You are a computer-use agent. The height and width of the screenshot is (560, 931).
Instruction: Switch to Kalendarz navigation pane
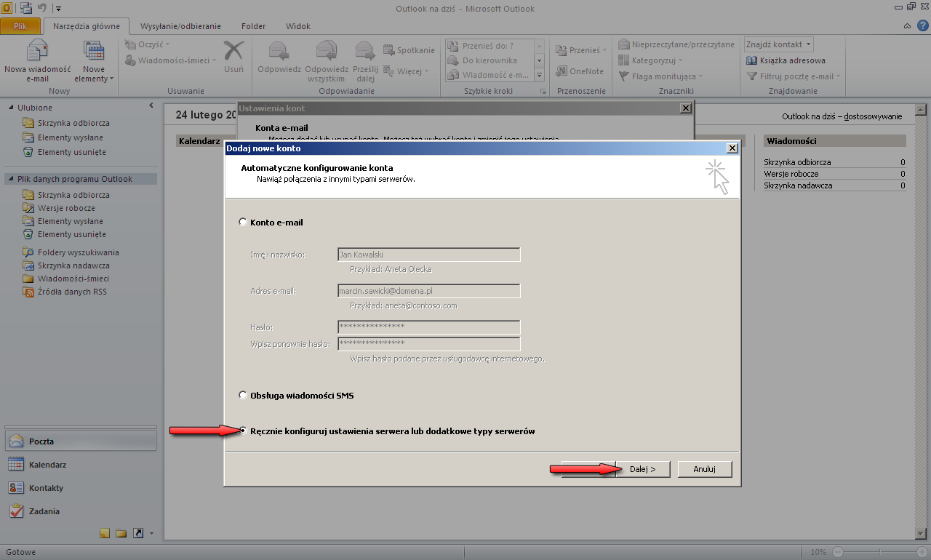pos(80,464)
